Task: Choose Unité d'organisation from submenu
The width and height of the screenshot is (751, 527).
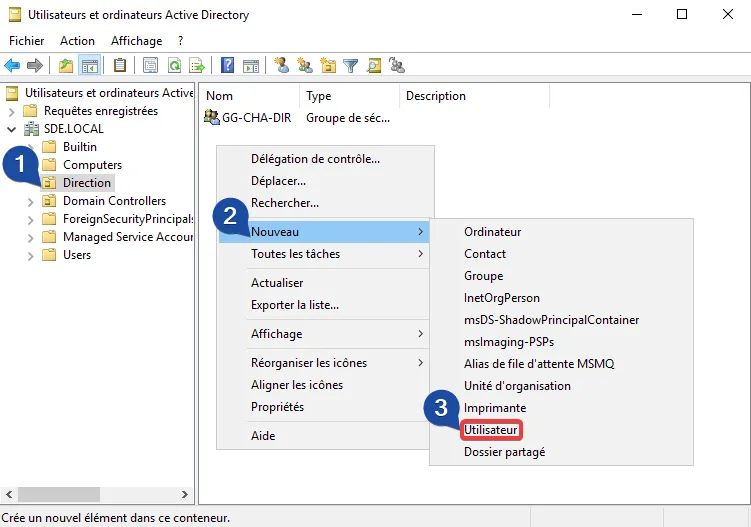Action: coord(517,386)
